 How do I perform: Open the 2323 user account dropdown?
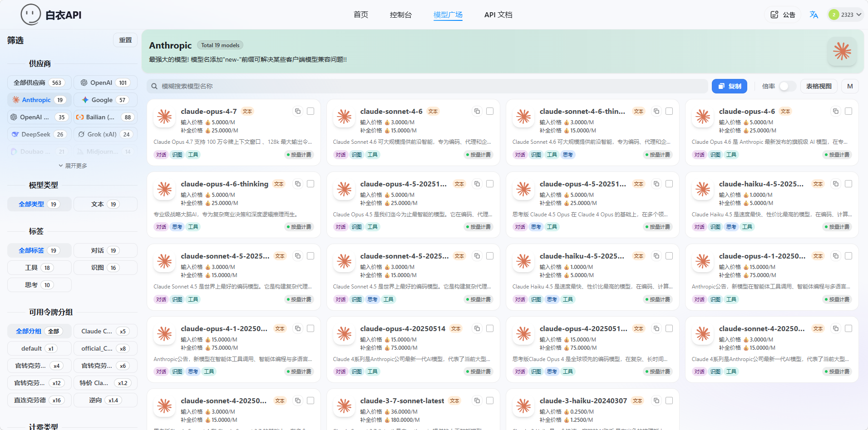point(845,15)
